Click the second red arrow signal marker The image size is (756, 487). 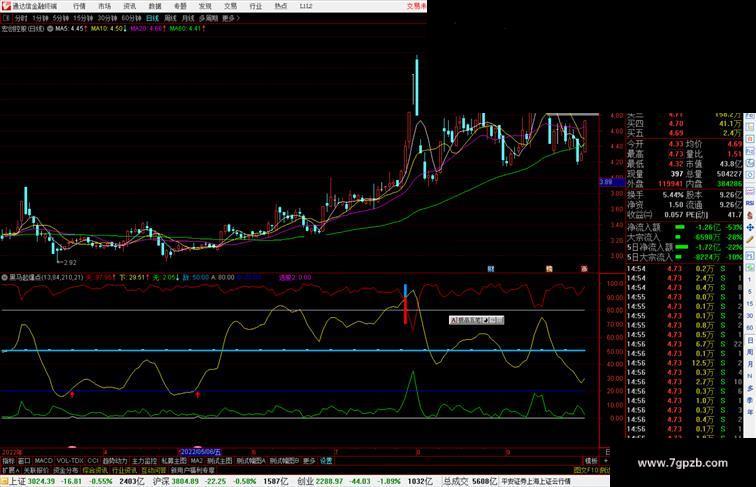pyautogui.click(x=198, y=394)
